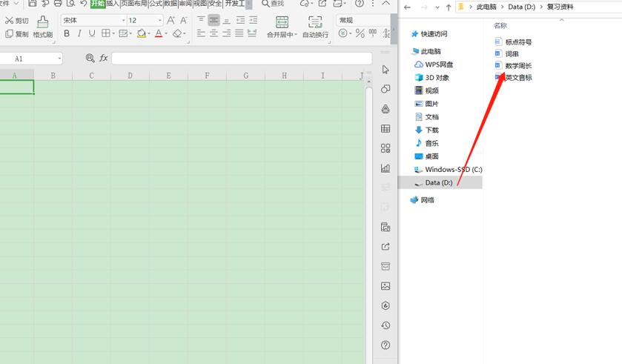622x364 pixels.
Task: Click the Merge and Center (合并居中) icon
Action: (x=280, y=27)
